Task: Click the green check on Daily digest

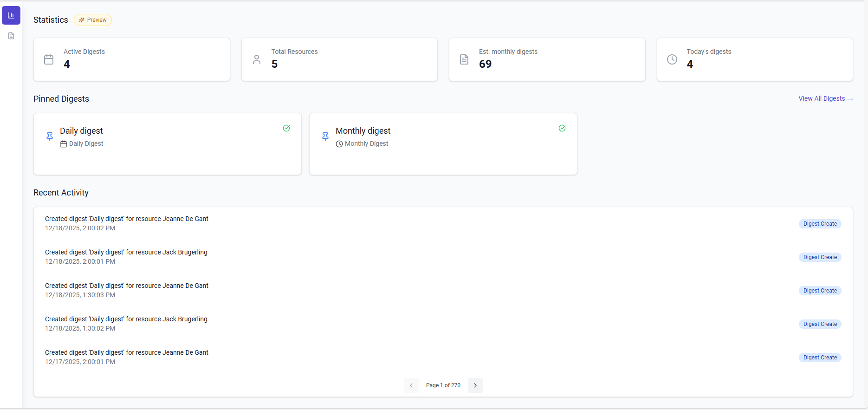Action: [286, 128]
